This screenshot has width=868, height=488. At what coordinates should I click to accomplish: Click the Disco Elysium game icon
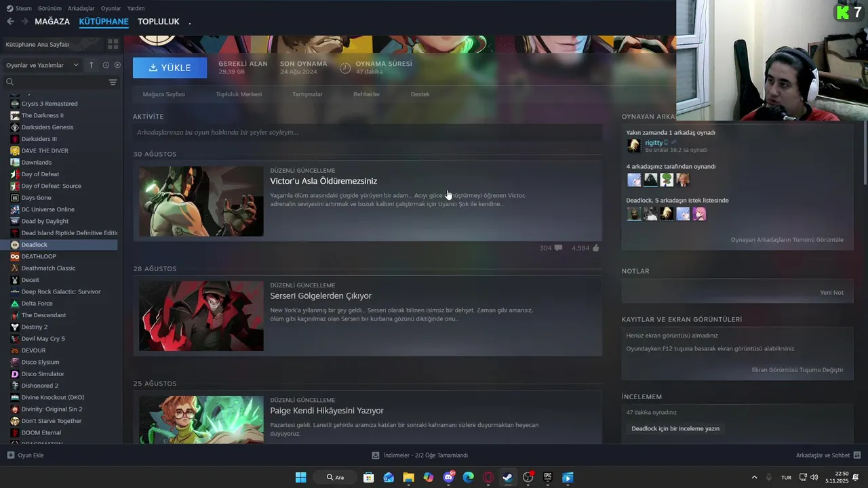(15, 362)
